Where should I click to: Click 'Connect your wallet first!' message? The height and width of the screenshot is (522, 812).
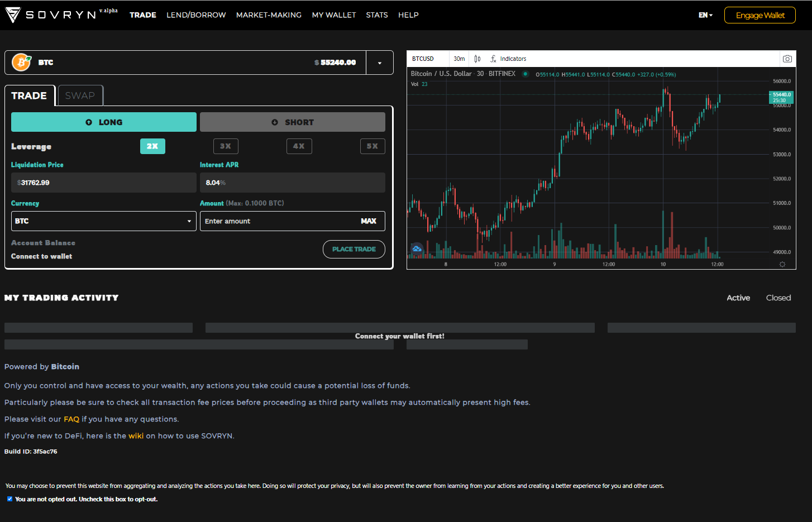pyautogui.click(x=400, y=336)
